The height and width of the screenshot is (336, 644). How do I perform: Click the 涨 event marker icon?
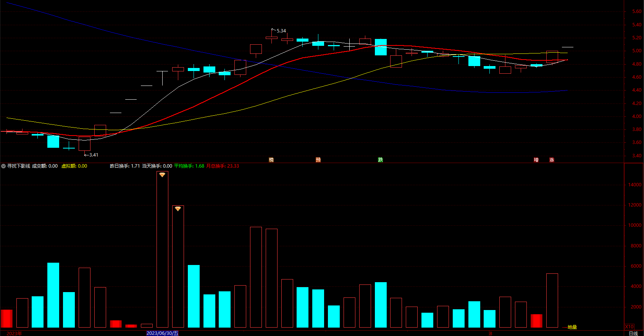point(552,160)
